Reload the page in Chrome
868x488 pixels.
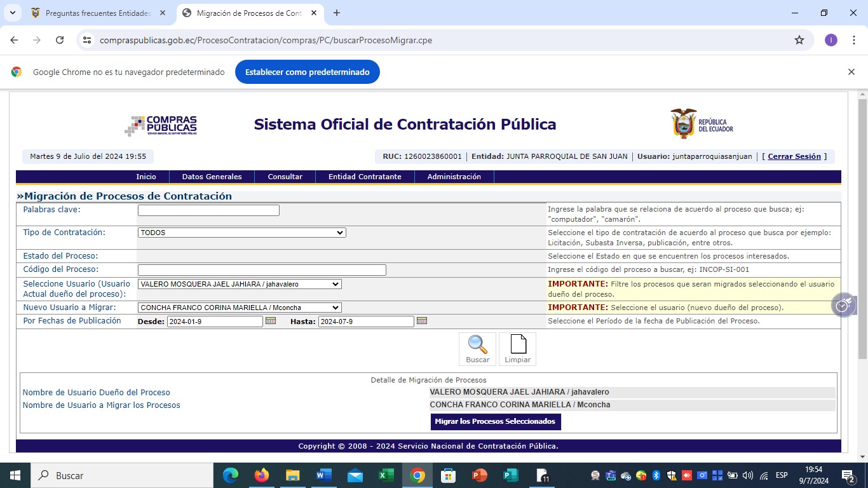pyautogui.click(x=60, y=40)
